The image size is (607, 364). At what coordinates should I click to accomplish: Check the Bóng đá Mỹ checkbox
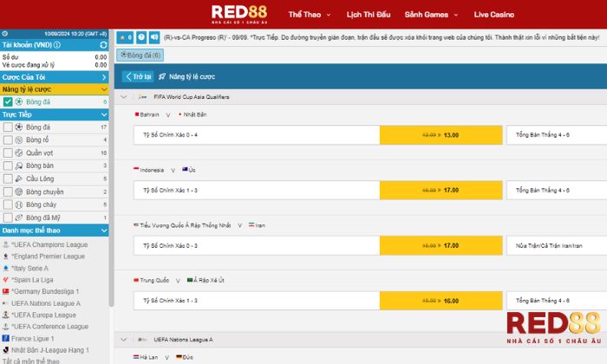click(x=8, y=218)
